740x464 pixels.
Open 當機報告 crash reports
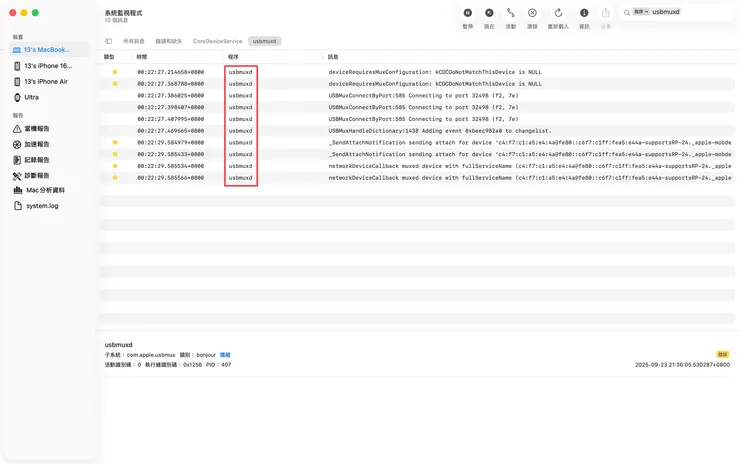(x=49, y=128)
